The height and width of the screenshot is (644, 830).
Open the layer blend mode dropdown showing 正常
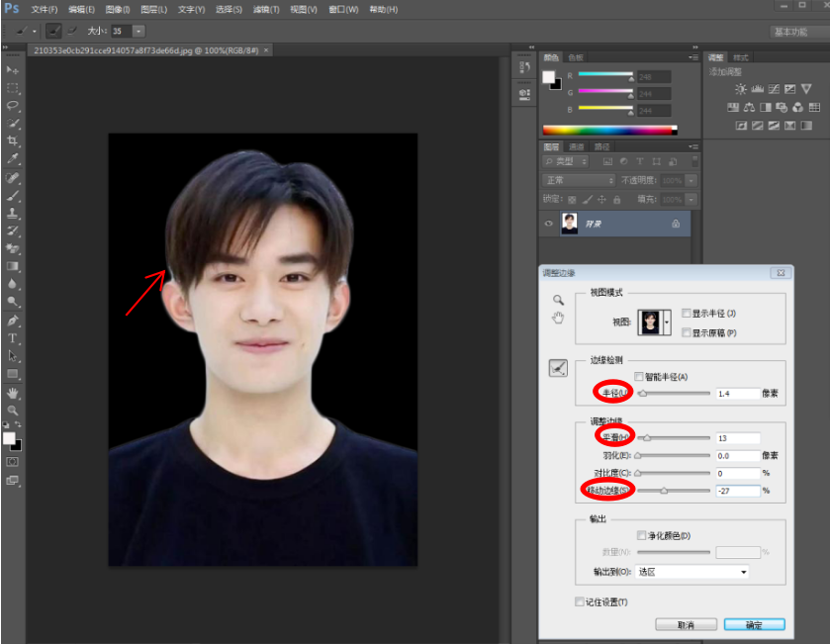pyautogui.click(x=577, y=179)
